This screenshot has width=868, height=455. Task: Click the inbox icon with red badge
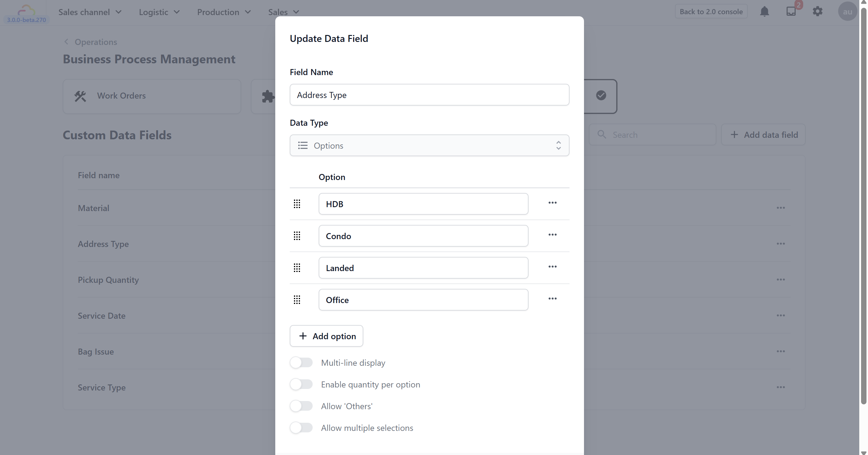click(x=791, y=11)
